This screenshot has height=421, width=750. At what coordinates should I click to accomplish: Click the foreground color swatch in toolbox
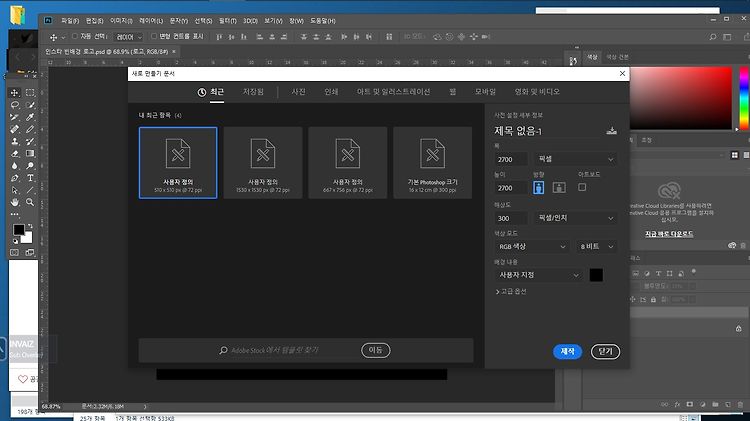click(18, 230)
